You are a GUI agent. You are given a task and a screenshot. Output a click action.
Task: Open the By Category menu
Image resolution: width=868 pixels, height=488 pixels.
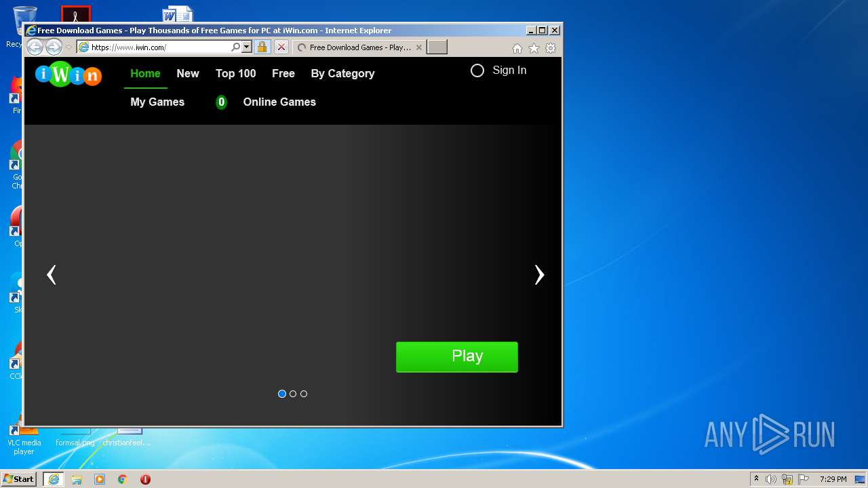pos(342,73)
